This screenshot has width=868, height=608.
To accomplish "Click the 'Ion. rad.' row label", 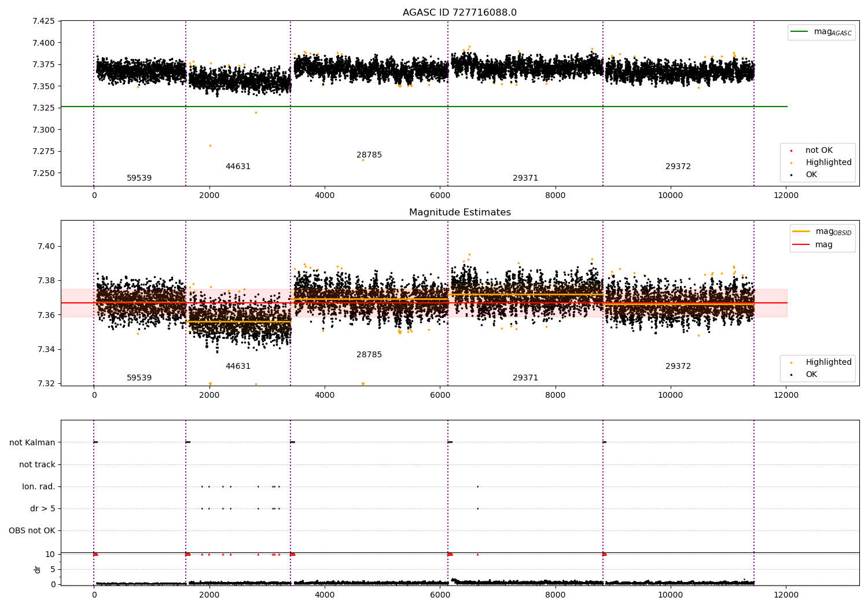I will 39,487.
